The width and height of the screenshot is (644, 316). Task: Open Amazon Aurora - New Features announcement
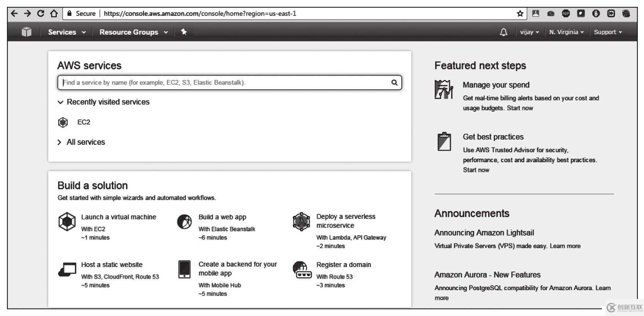click(x=487, y=275)
